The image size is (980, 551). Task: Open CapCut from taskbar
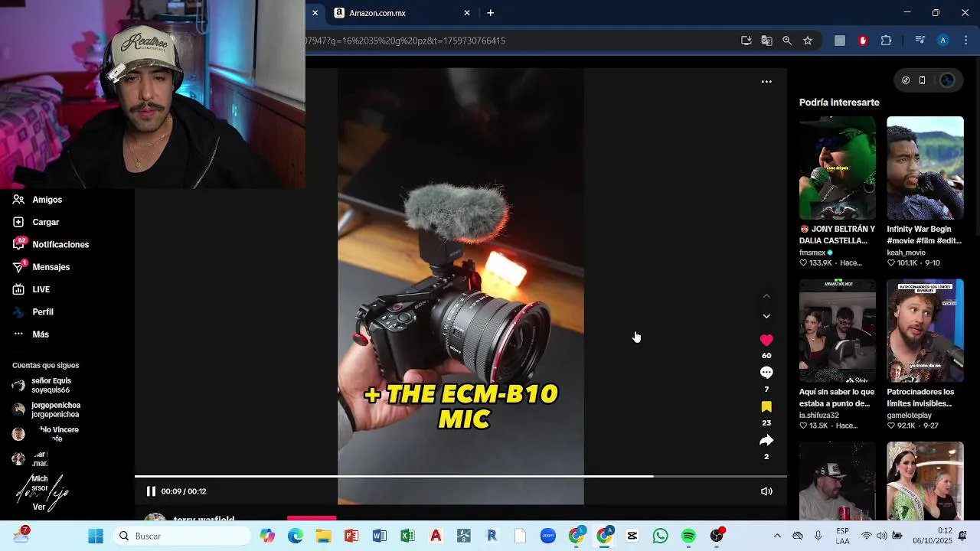632,536
